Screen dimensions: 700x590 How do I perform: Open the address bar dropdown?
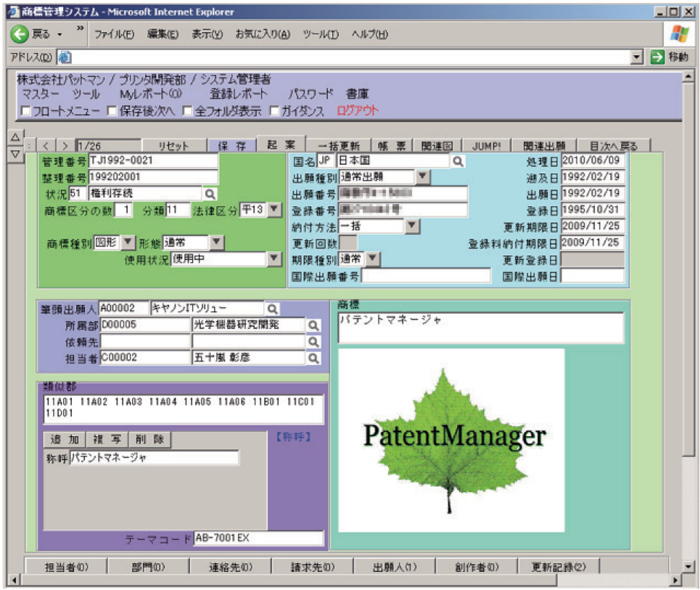pos(637,57)
